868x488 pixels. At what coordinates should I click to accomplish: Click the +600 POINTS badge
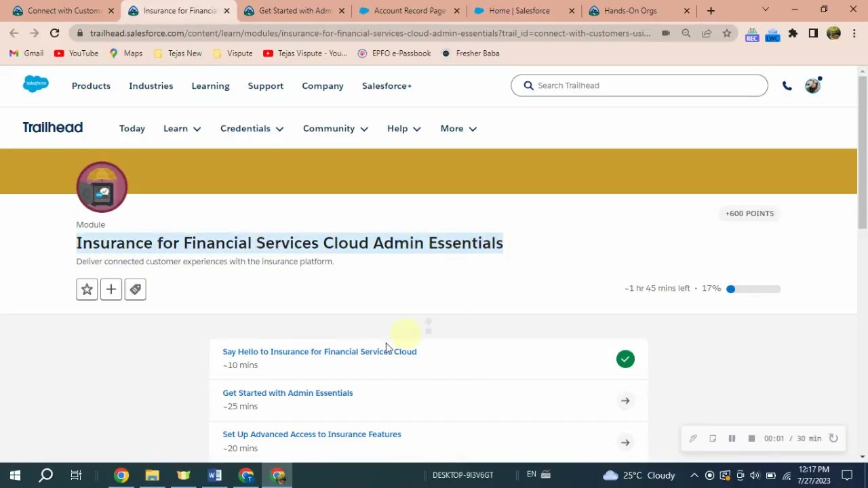pos(749,213)
